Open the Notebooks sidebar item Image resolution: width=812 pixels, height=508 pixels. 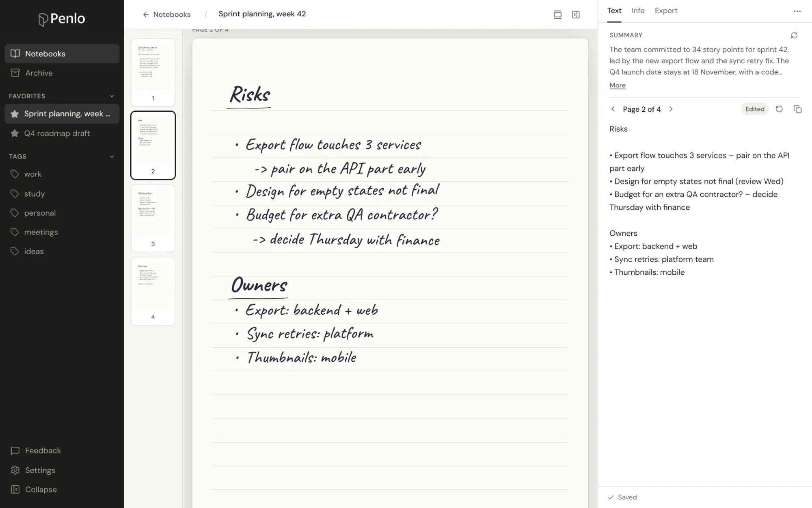(62, 54)
